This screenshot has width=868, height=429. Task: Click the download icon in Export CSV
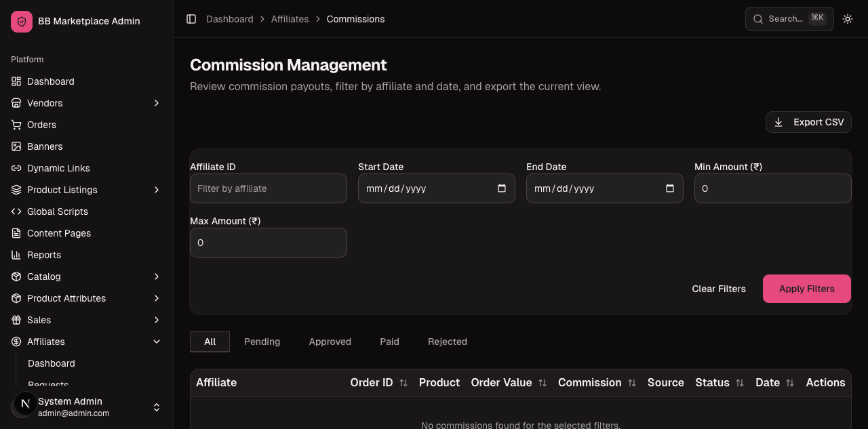[778, 122]
